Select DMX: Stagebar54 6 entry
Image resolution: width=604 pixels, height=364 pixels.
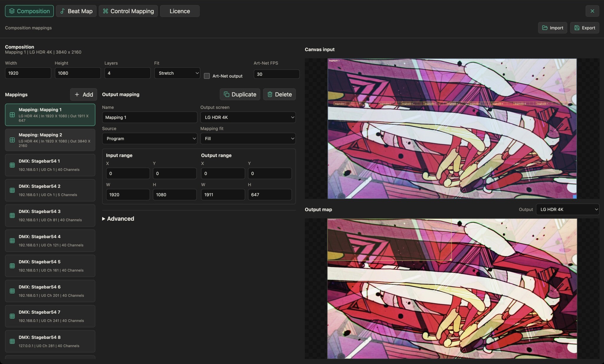point(50,291)
